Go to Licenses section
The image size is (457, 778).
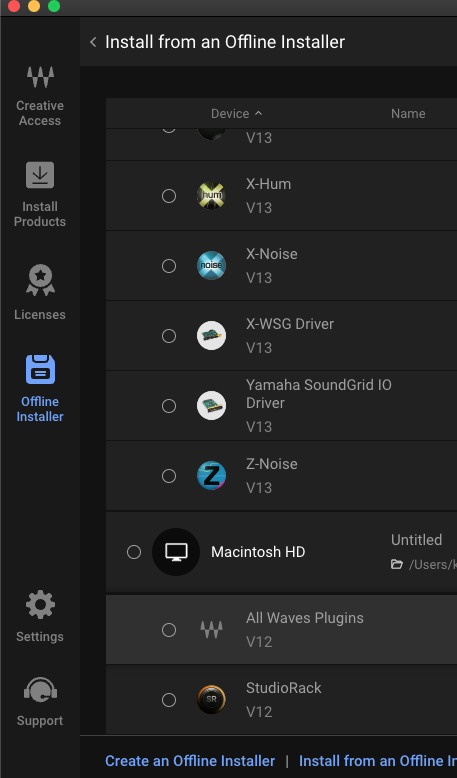tap(40, 292)
